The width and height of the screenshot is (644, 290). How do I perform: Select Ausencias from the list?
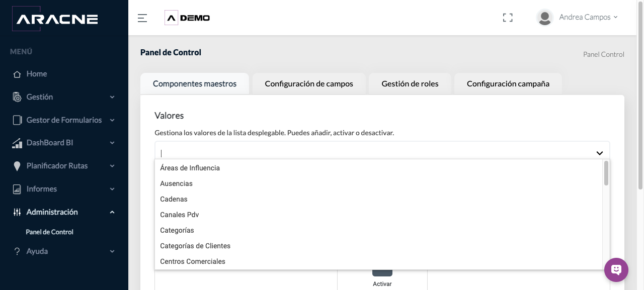click(x=378, y=183)
